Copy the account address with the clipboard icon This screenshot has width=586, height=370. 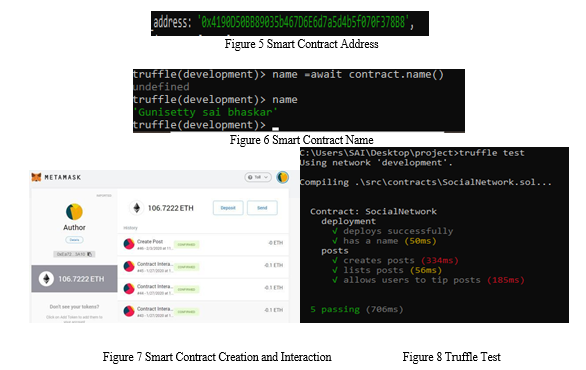pos(89,254)
